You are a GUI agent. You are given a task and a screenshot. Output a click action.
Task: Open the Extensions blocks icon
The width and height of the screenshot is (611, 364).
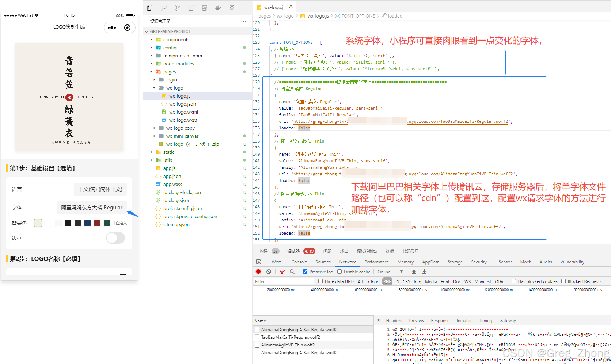(191, 8)
